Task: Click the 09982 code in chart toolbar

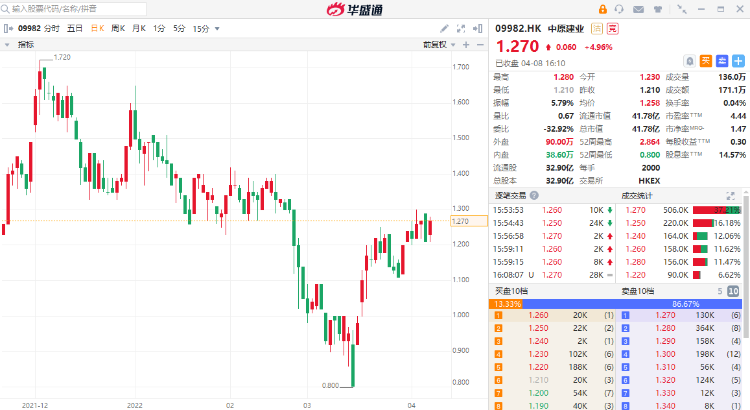Action: (x=29, y=29)
